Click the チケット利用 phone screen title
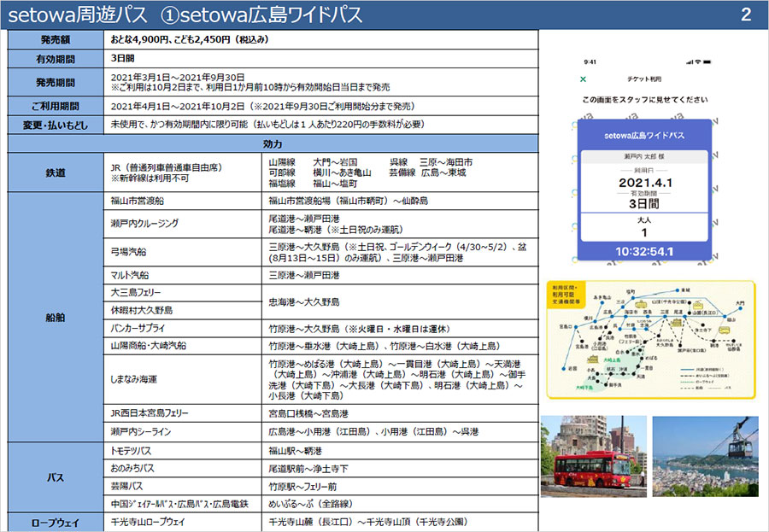 644,79
